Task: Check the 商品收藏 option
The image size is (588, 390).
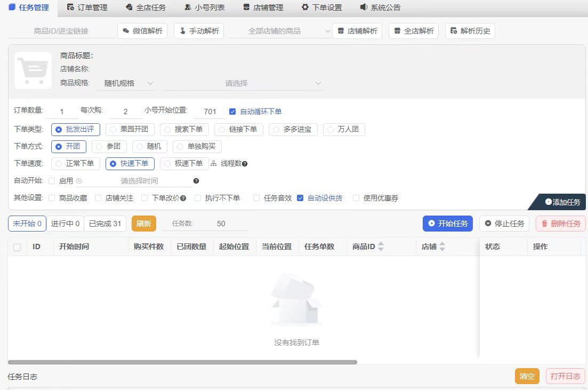Action: click(52, 198)
